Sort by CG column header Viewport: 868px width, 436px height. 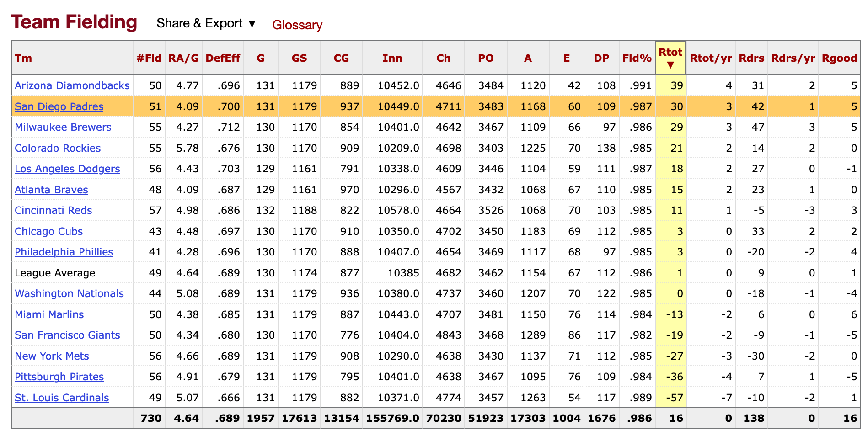click(x=342, y=58)
